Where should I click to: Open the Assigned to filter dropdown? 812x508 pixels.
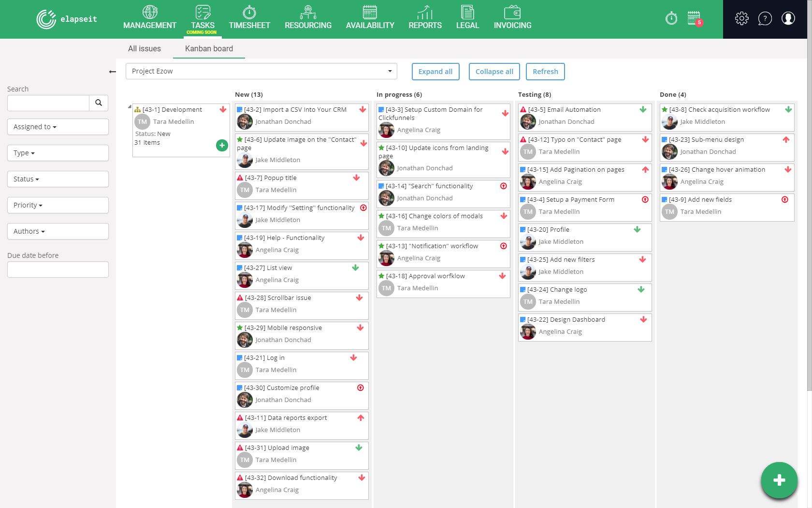click(58, 127)
